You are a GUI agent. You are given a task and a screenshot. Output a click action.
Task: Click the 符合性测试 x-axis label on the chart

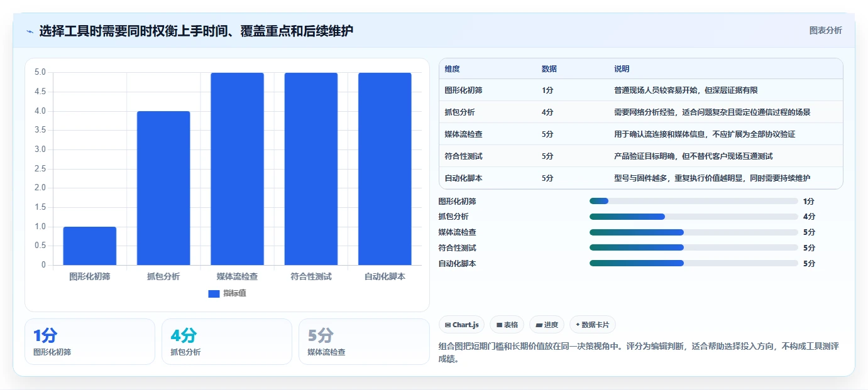click(x=311, y=276)
